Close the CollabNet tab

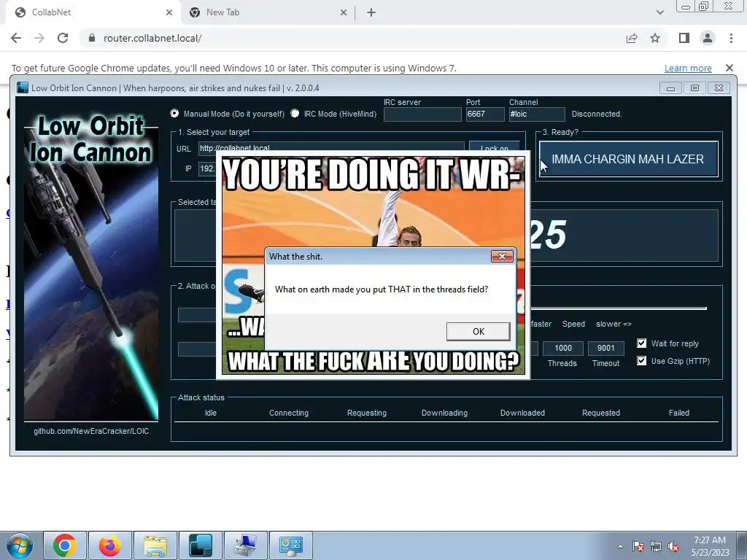coord(169,12)
